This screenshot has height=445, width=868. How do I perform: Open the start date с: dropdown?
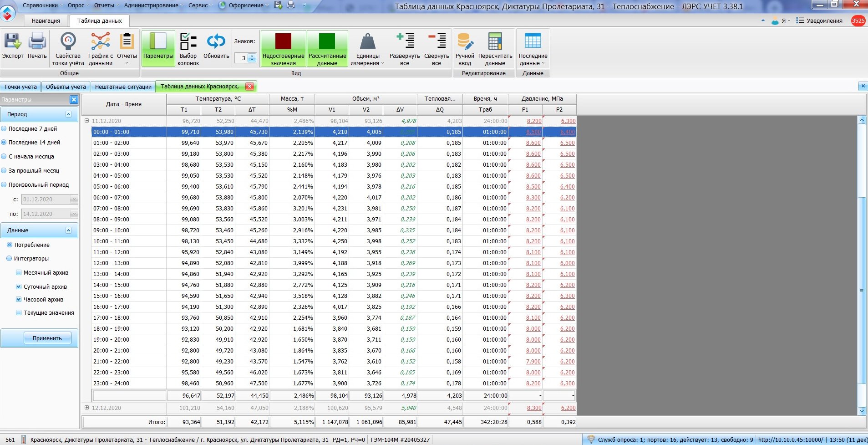point(74,199)
